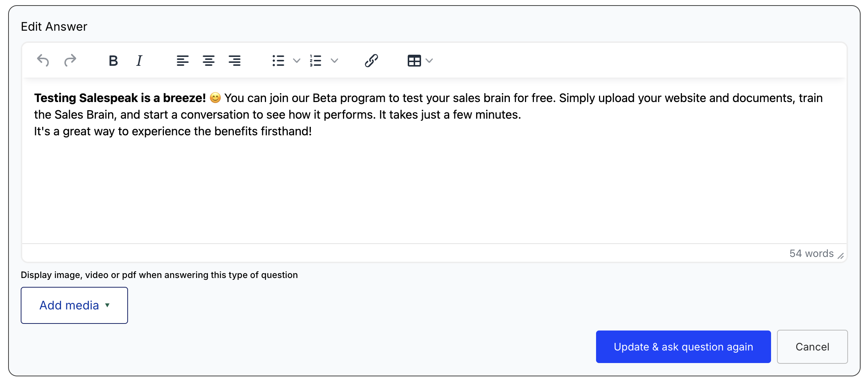This screenshot has height=383, width=868.
Task: Expand the table dropdown chevron
Action: [429, 60]
